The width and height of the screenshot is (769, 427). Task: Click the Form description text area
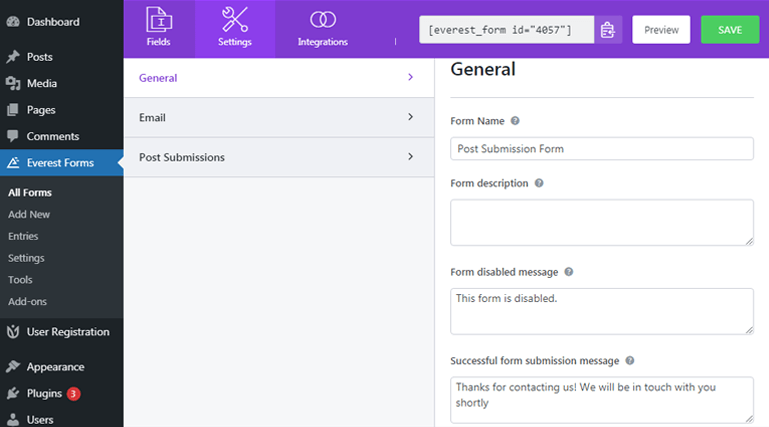click(x=602, y=223)
